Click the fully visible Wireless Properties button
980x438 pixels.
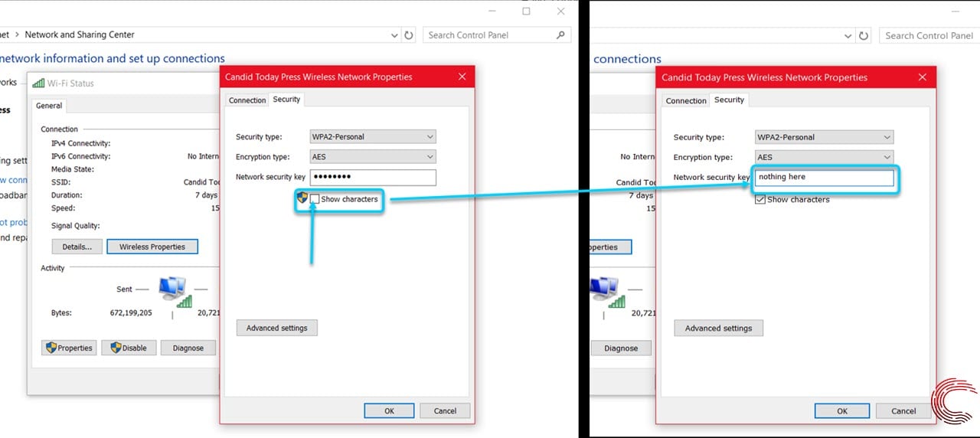click(152, 247)
